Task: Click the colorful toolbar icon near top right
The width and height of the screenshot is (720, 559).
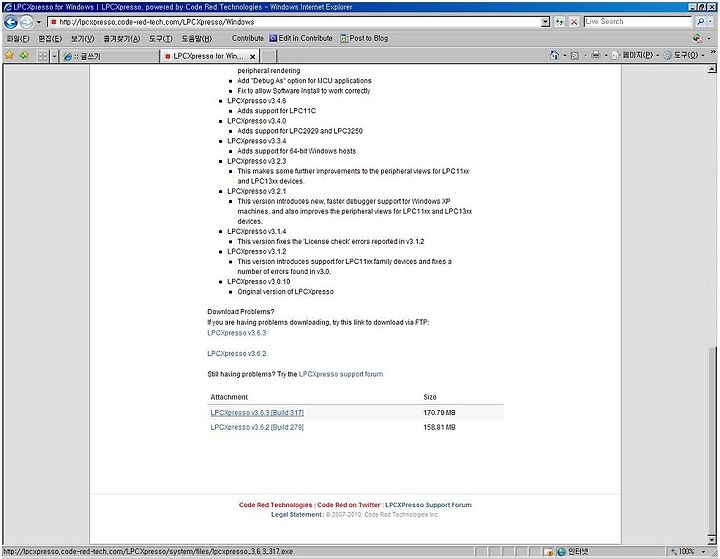Action: (697, 39)
